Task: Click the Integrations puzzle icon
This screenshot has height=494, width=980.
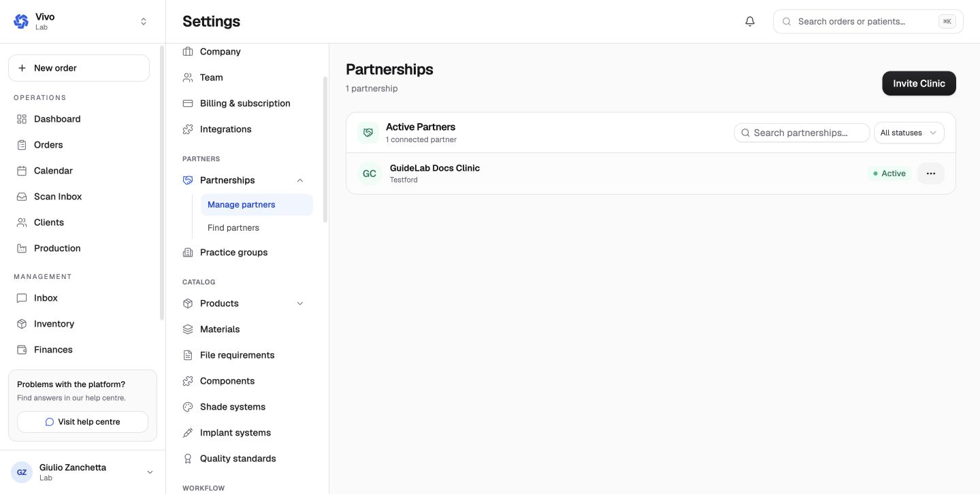Action: [x=188, y=129]
